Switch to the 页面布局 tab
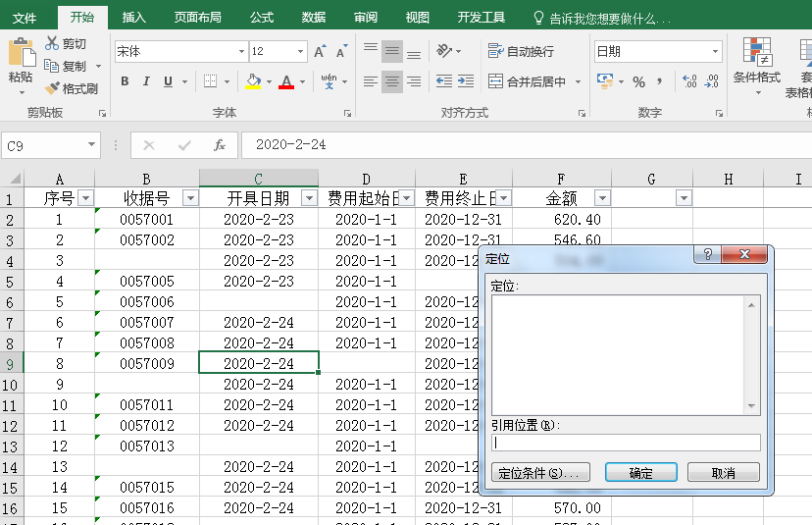This screenshot has height=525, width=812. (197, 18)
